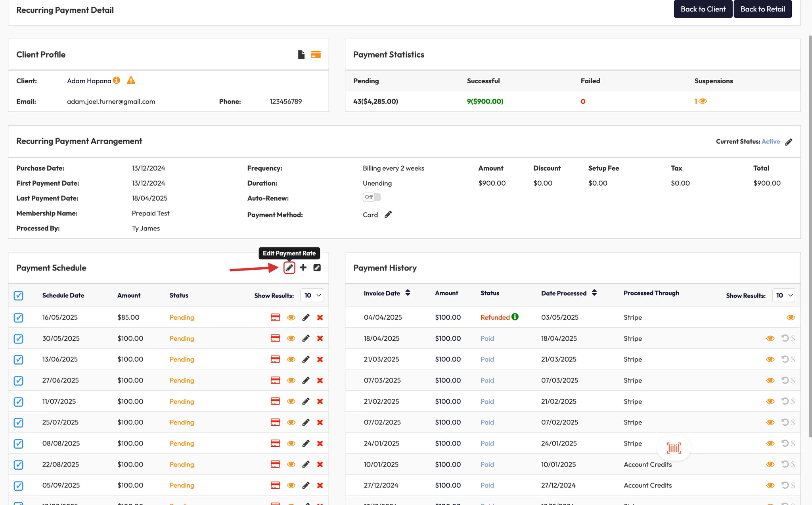Click the document icon in Client Profile

301,55
